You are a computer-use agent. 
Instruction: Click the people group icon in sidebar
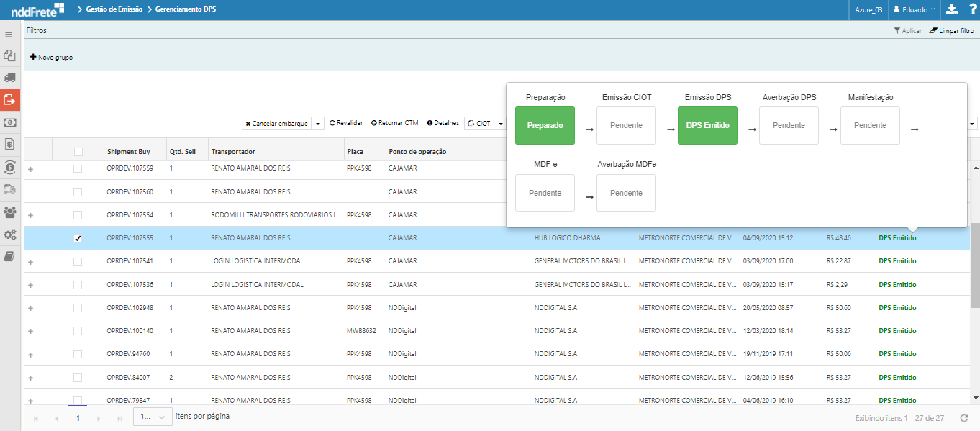9,212
